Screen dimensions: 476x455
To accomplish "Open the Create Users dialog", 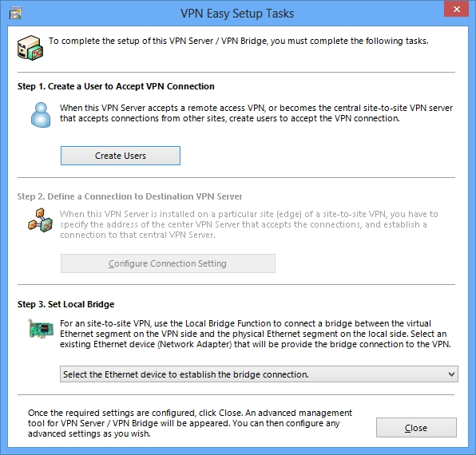I will (121, 156).
